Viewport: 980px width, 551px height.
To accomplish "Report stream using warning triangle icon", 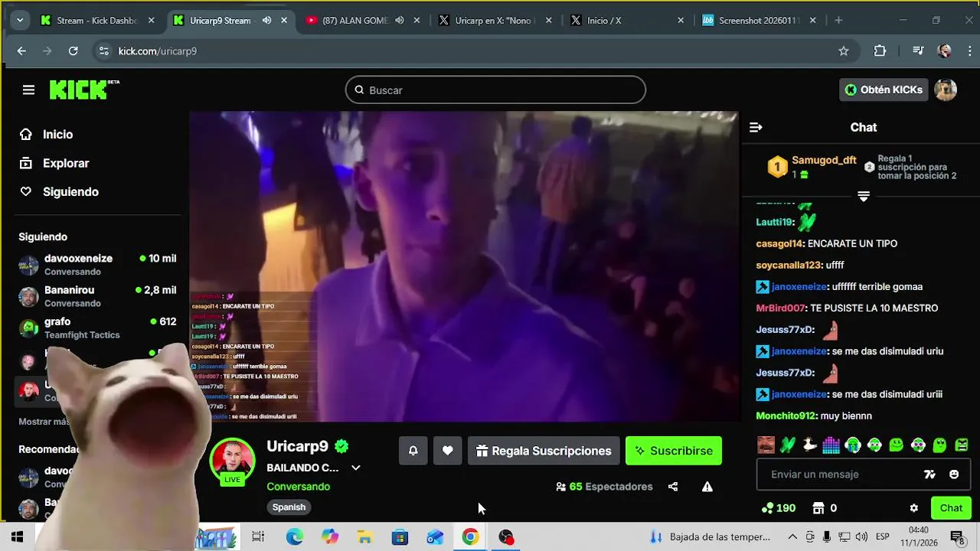I will coord(707,487).
